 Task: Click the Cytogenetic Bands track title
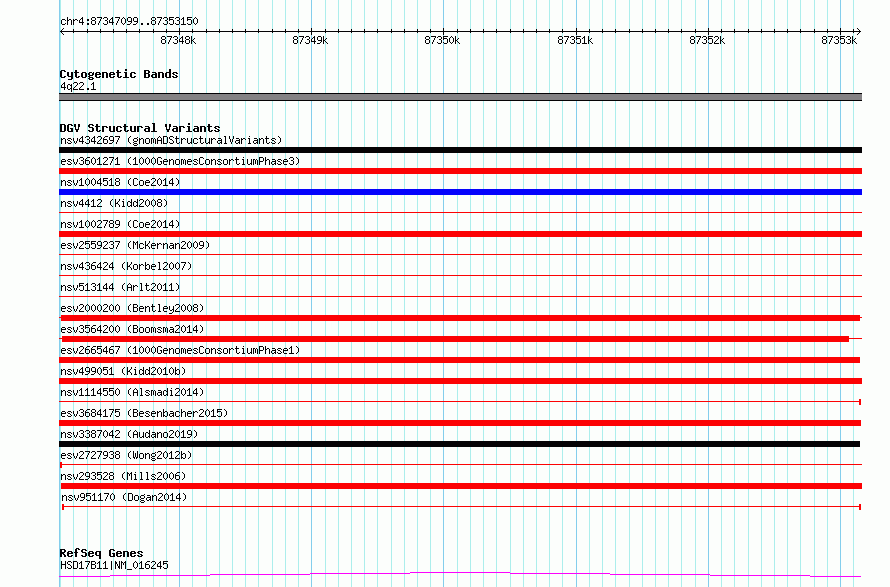tap(119, 74)
